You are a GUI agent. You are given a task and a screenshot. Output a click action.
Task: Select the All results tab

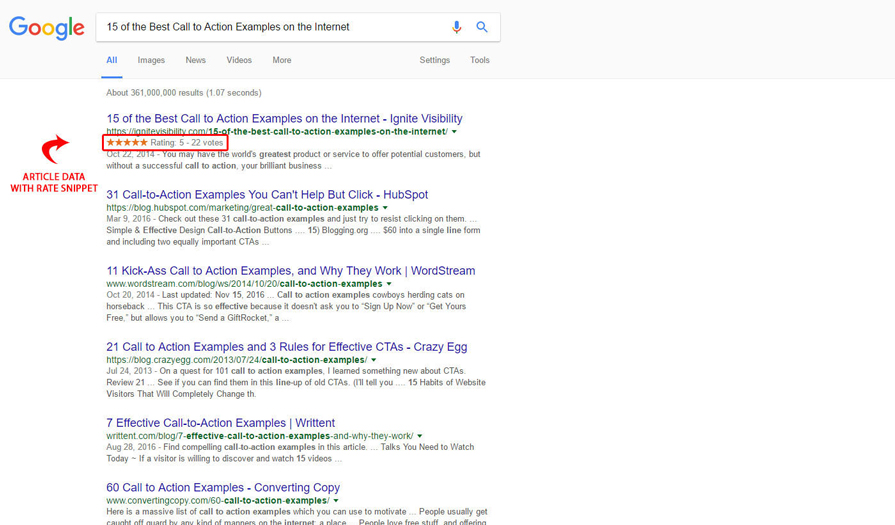(x=112, y=60)
